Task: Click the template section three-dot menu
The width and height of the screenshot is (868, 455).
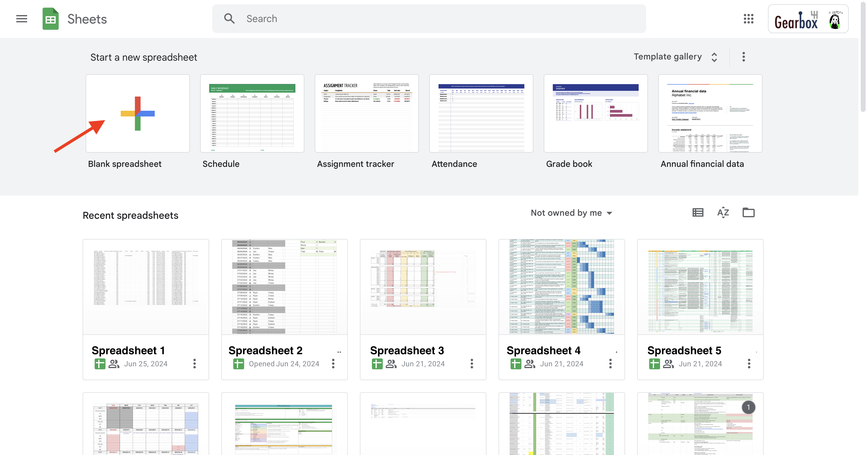Action: (744, 57)
